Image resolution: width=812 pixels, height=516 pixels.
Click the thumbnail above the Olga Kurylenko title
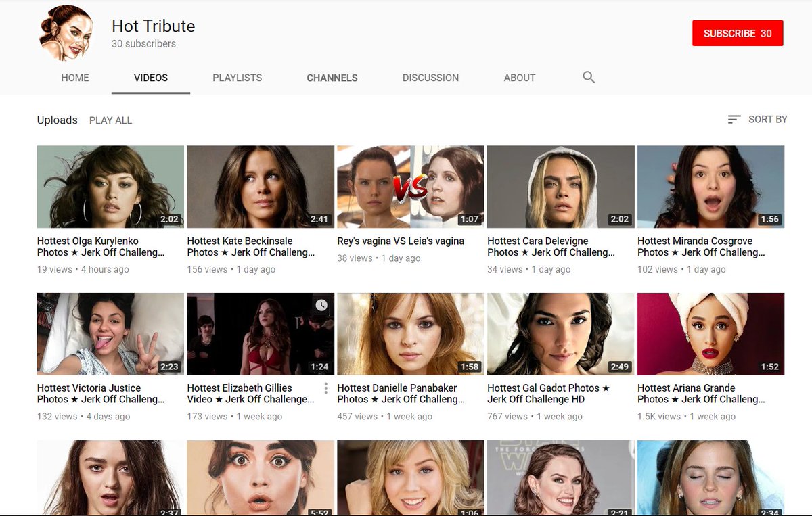coord(110,187)
